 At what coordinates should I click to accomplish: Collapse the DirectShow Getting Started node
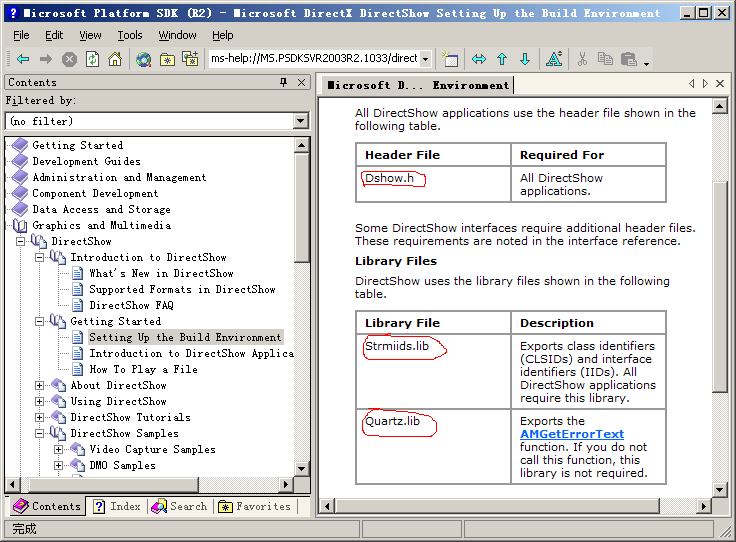point(40,321)
